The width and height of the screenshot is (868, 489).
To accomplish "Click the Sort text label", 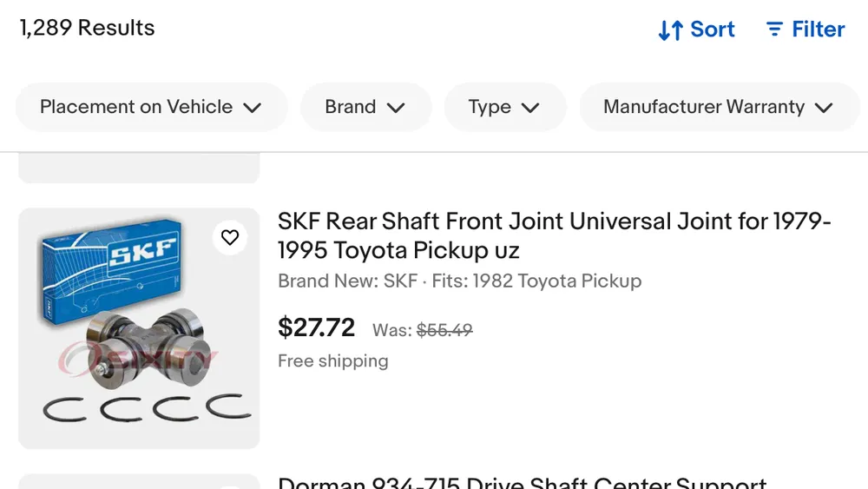I will (713, 30).
